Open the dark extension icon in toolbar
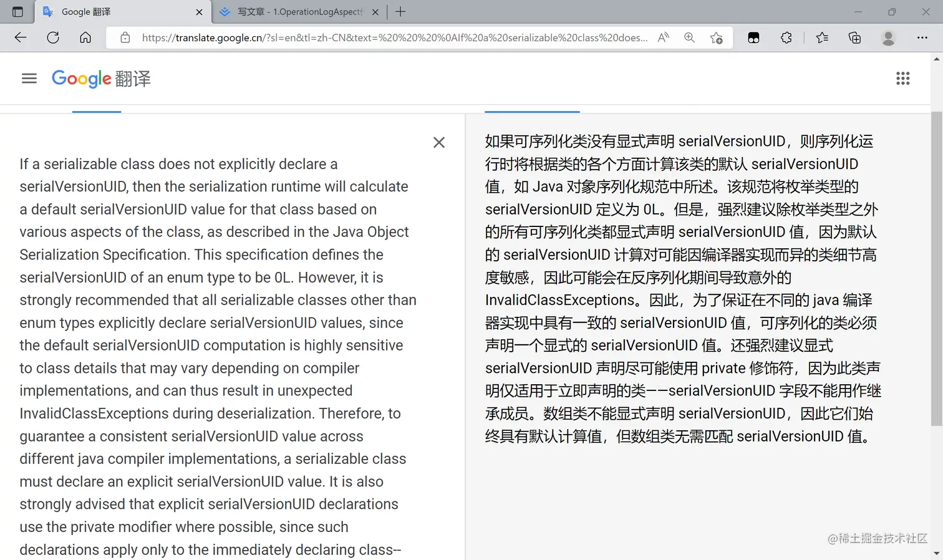Image resolution: width=943 pixels, height=560 pixels. (753, 37)
